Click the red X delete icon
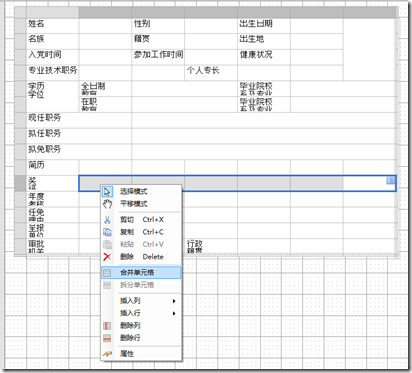Viewport: 412px width, 373px height. click(107, 257)
